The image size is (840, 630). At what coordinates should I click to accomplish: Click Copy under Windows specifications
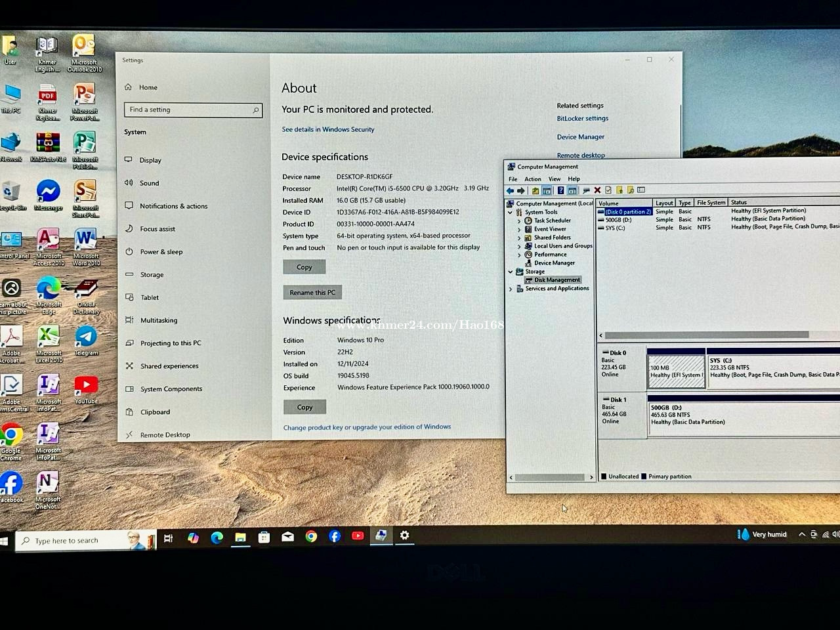pos(305,408)
